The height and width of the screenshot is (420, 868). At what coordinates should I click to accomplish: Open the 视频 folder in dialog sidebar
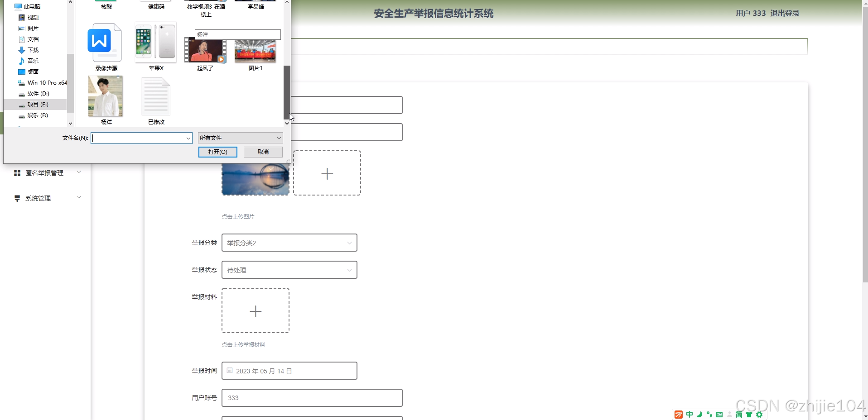29,18
